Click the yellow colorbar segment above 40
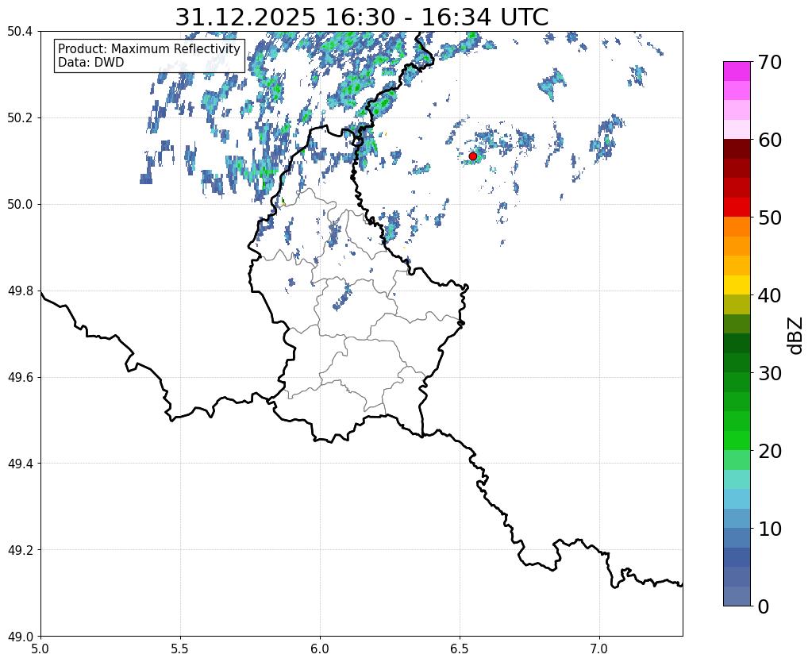The height and width of the screenshot is (662, 812). tap(737, 285)
